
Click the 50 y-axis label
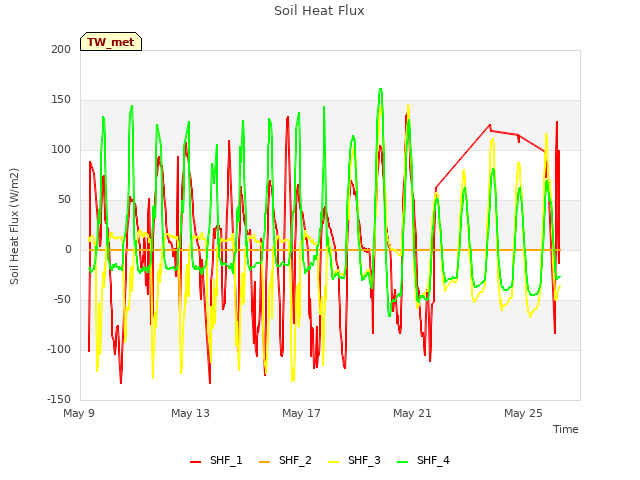[x=64, y=200]
